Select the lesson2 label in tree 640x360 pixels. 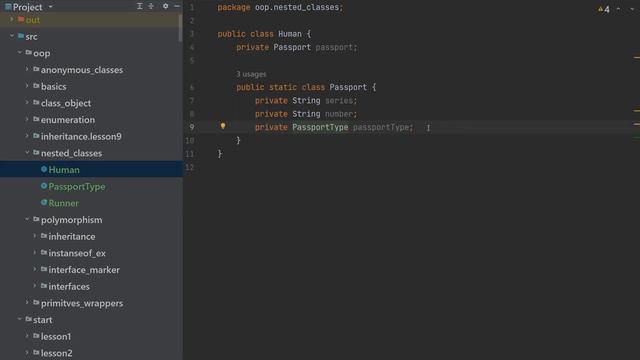pos(56,353)
